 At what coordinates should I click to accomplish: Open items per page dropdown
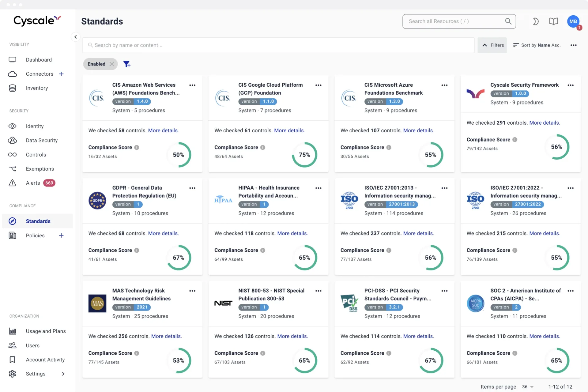(528, 387)
